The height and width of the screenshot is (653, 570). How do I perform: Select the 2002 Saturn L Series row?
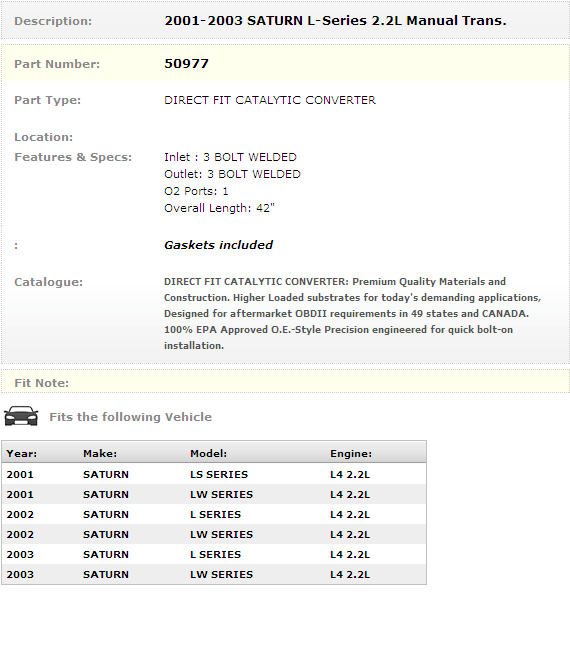point(214,514)
